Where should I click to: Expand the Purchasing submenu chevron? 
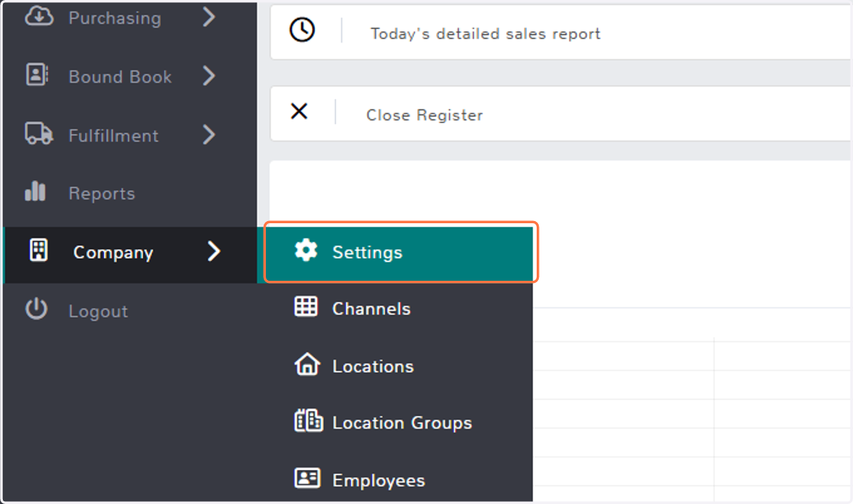point(209,17)
